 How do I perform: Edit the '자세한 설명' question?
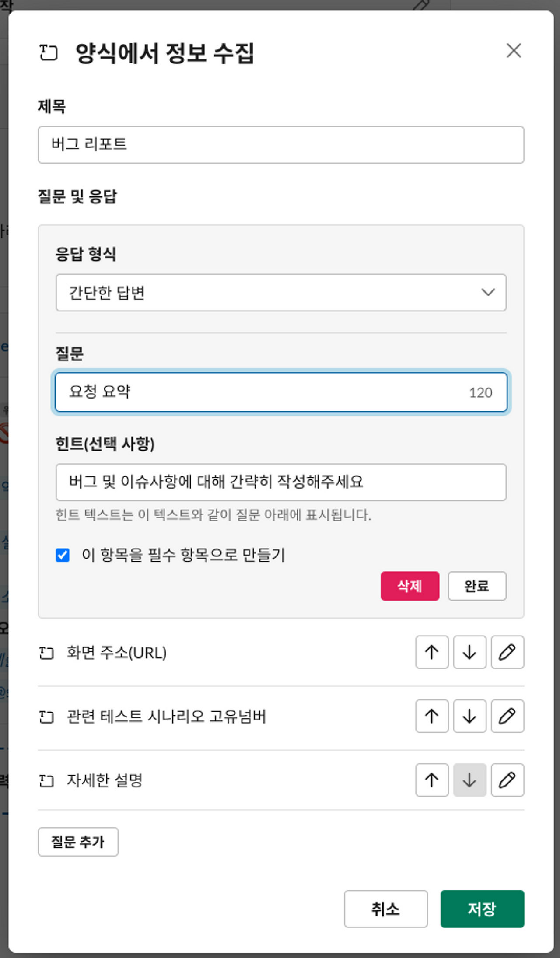tap(507, 780)
